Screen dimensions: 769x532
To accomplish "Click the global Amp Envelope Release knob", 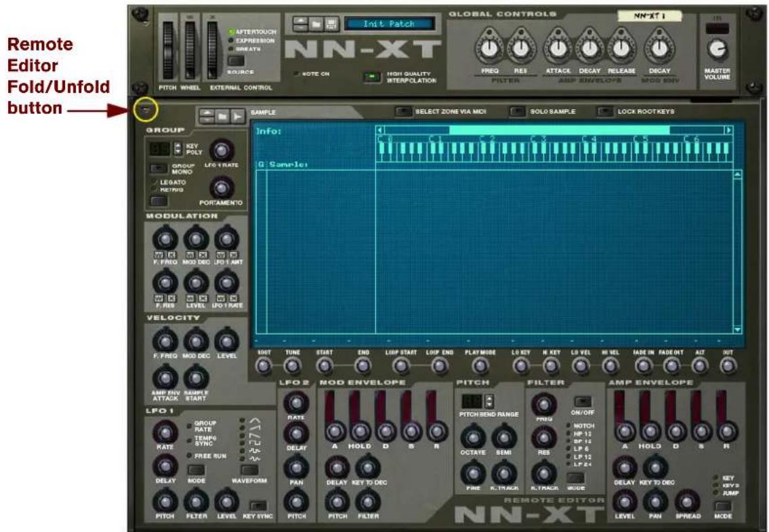I will [621, 47].
